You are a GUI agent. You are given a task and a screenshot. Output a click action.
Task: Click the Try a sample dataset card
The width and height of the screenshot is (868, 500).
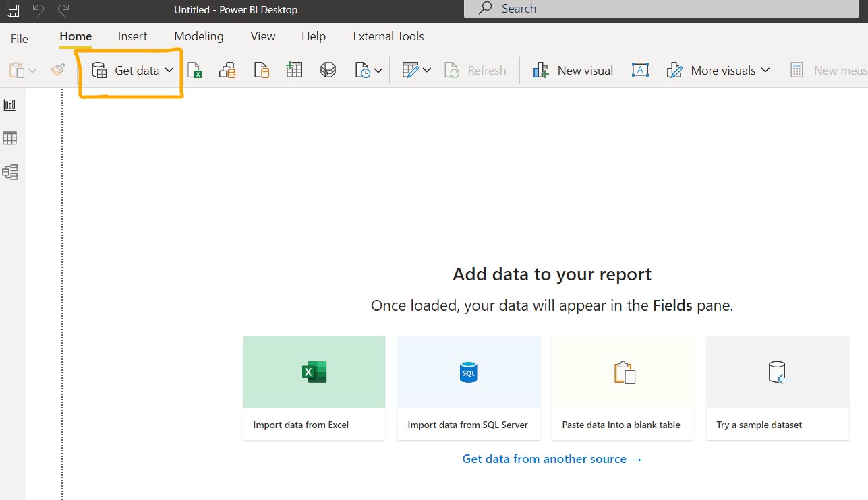(778, 388)
